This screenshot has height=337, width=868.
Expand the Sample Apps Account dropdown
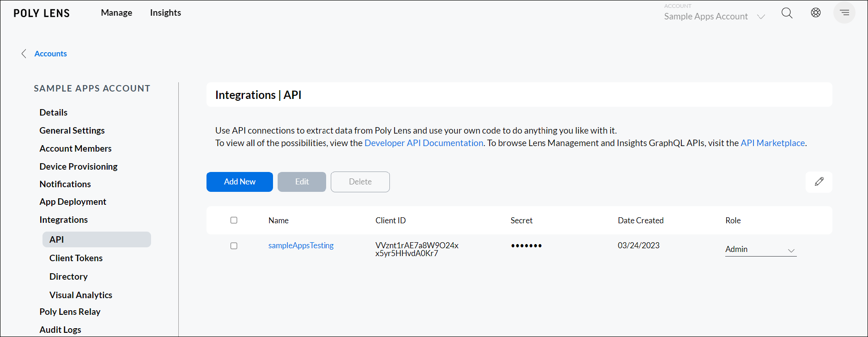714,16
